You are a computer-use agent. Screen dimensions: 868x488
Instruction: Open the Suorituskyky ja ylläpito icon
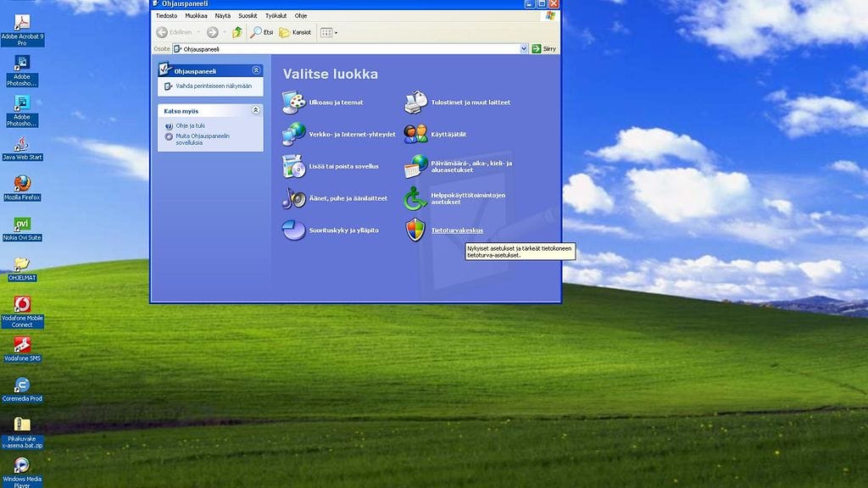point(293,230)
